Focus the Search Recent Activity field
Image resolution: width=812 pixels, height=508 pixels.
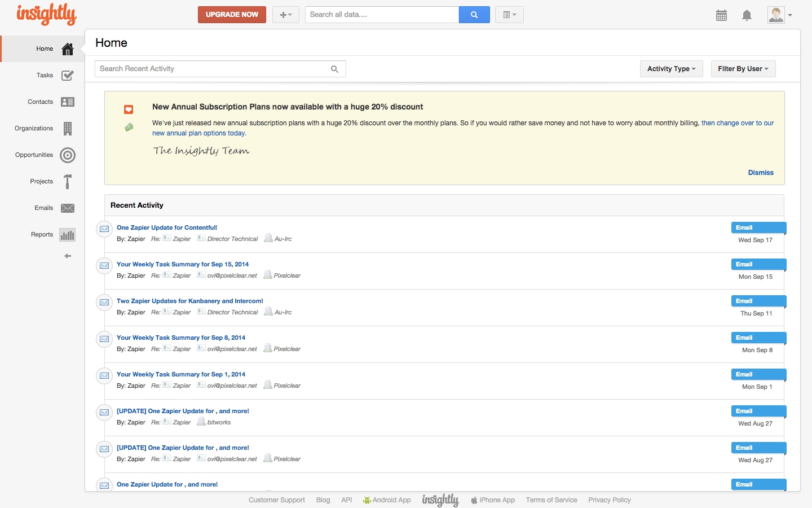pos(220,69)
